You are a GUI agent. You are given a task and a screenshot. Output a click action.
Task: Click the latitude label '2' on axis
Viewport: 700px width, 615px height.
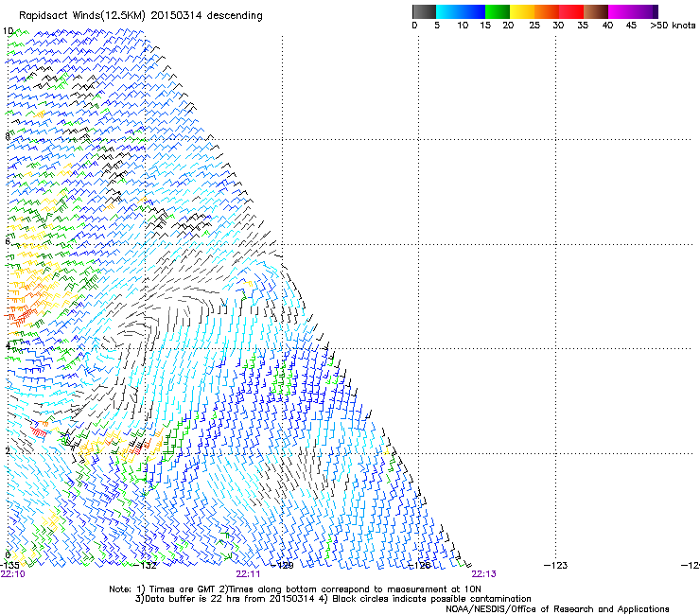coord(8,451)
